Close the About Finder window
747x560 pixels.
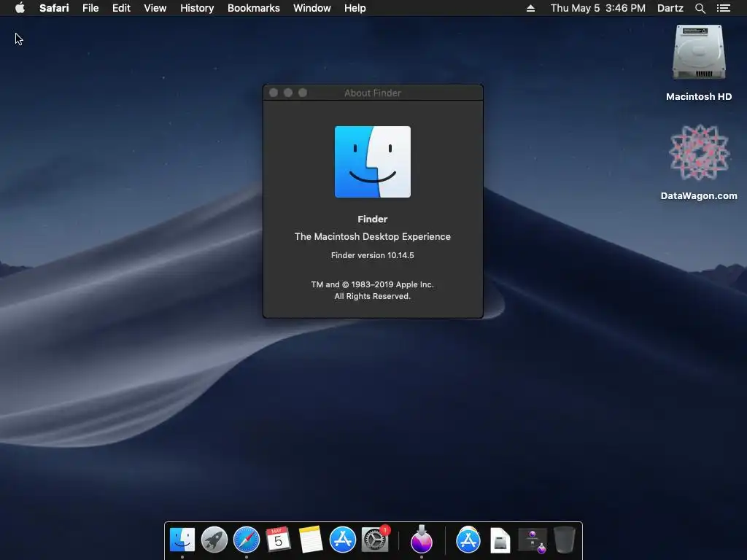[274, 93]
